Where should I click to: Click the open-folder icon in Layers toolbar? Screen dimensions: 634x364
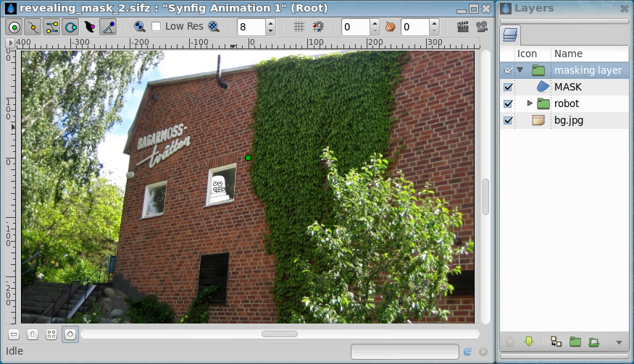click(x=593, y=342)
